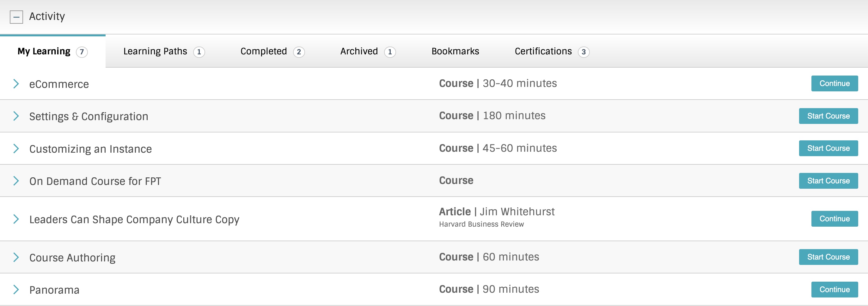Click Leaders Can Shape Company Culture Copy title

(x=134, y=219)
